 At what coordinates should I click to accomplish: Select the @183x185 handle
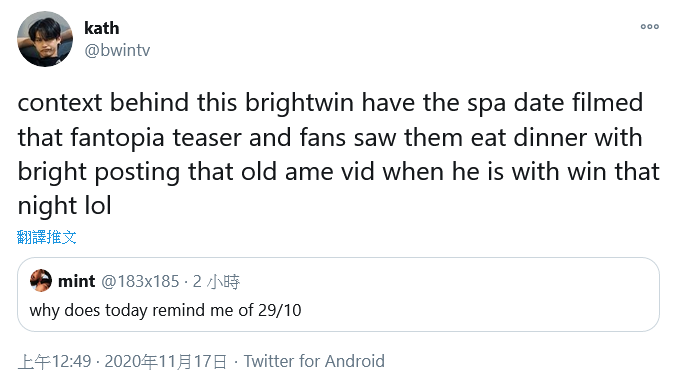pyautogui.click(x=140, y=281)
